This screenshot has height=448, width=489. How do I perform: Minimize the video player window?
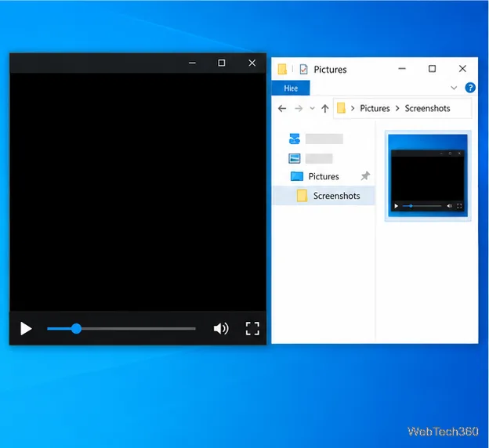pos(192,63)
